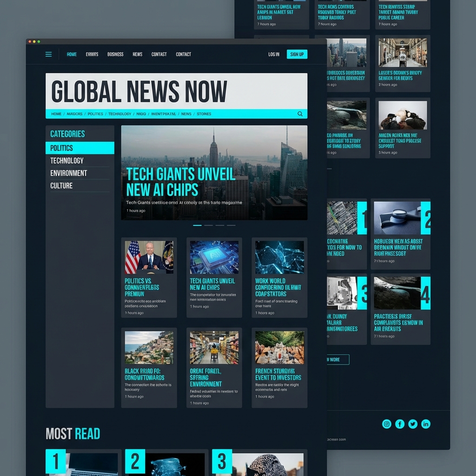Screen dimensions: 476x476
Task: Select the Politics category
Action: click(79, 148)
